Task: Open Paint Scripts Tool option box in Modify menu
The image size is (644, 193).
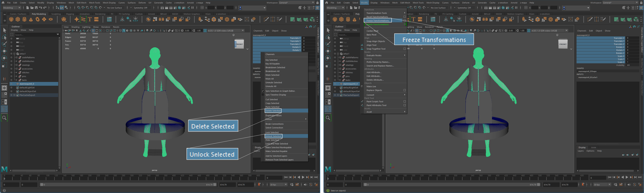Action: pos(405,102)
